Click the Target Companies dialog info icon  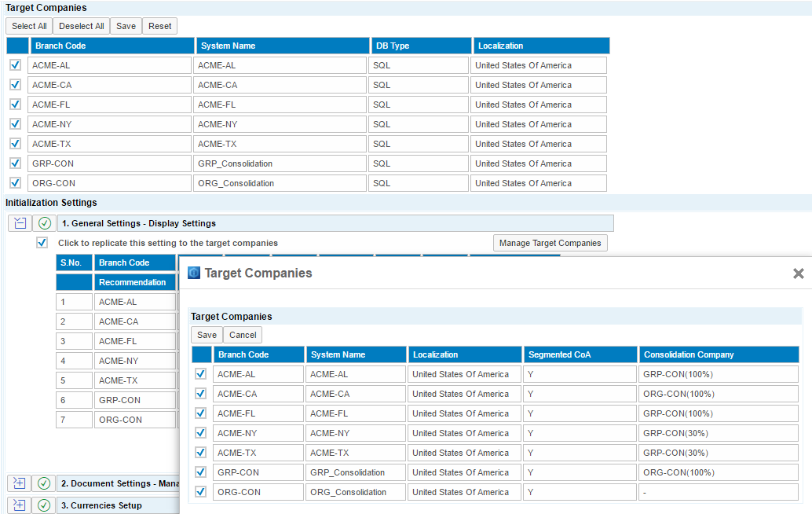pyautogui.click(x=194, y=274)
